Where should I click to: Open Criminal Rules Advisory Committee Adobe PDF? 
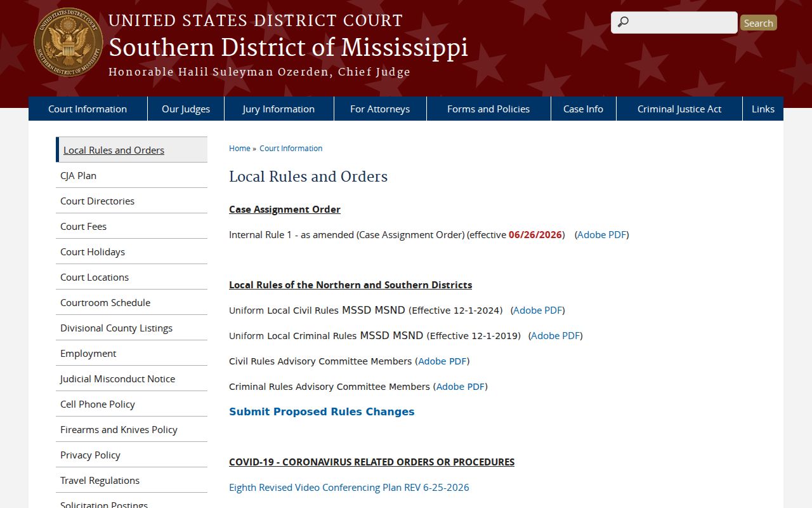point(461,386)
